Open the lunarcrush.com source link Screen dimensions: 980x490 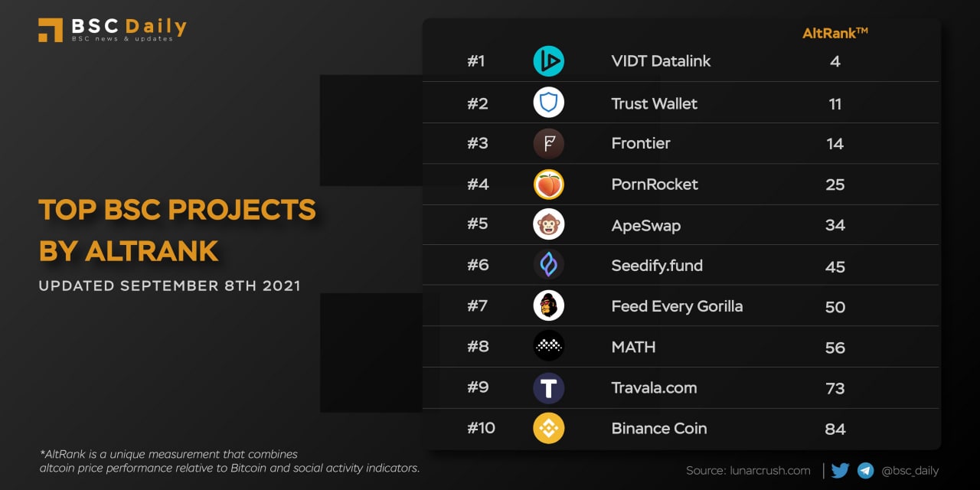tap(748, 471)
